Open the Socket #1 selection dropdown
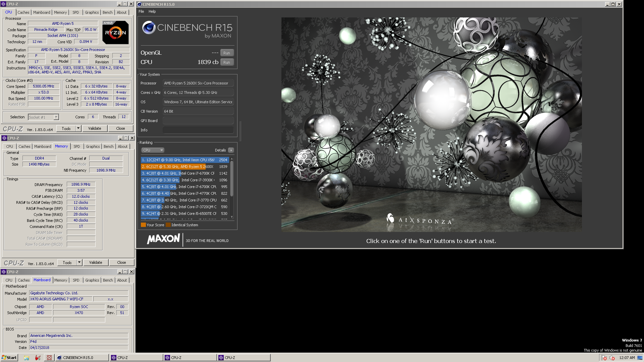The width and height of the screenshot is (644, 362). point(43,117)
